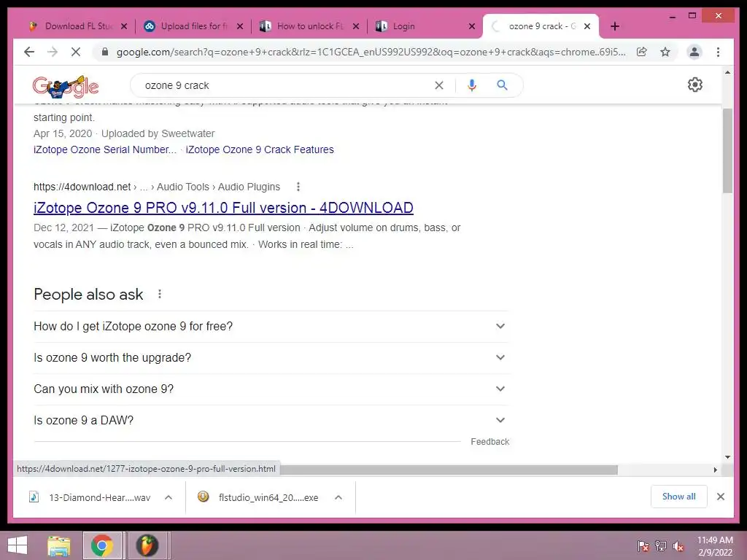Close the ozone 9 crack tab
The width and height of the screenshot is (747, 560).
(x=587, y=26)
